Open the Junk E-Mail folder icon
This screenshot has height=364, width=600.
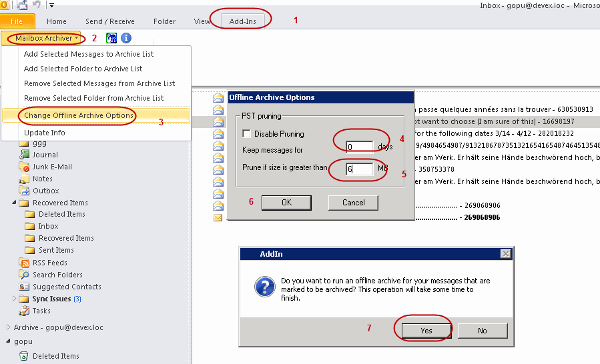coord(24,167)
